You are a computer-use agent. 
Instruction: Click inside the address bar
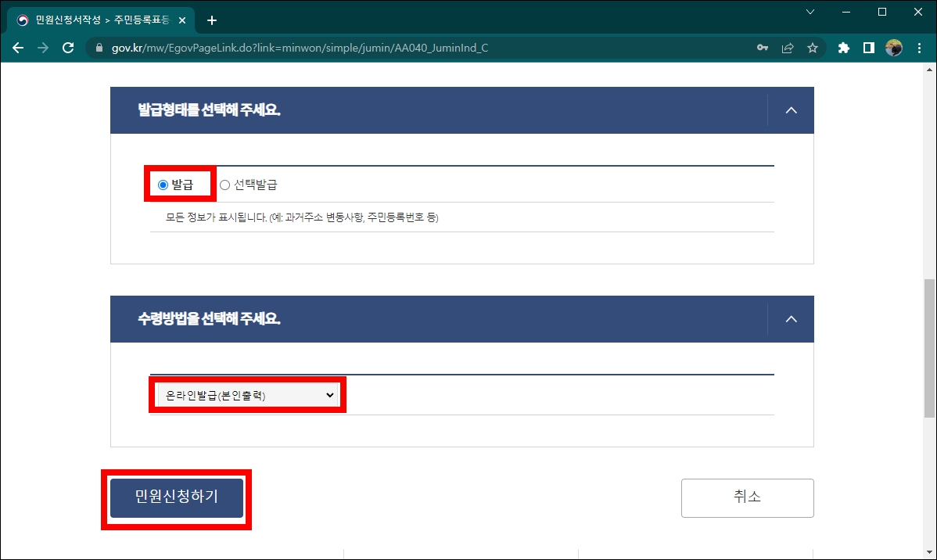pos(391,47)
